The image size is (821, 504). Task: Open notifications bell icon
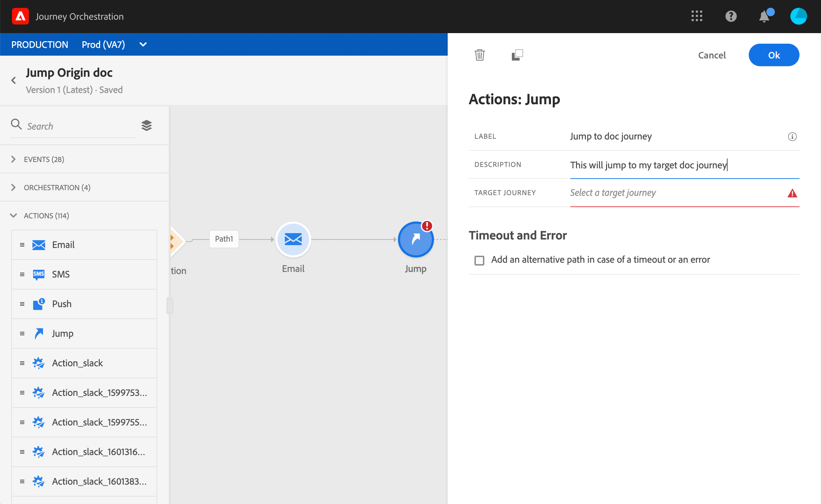(x=764, y=17)
